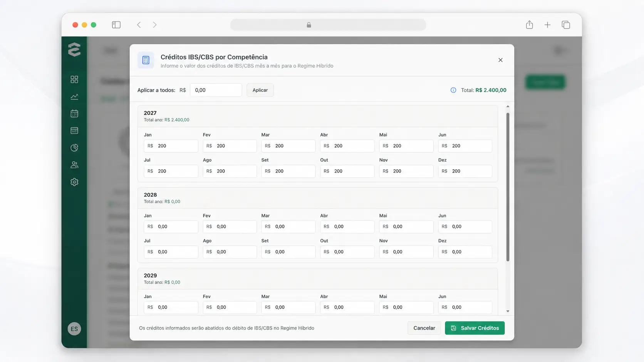
Task: Click the 2028 Jul value field
Action: click(171, 252)
